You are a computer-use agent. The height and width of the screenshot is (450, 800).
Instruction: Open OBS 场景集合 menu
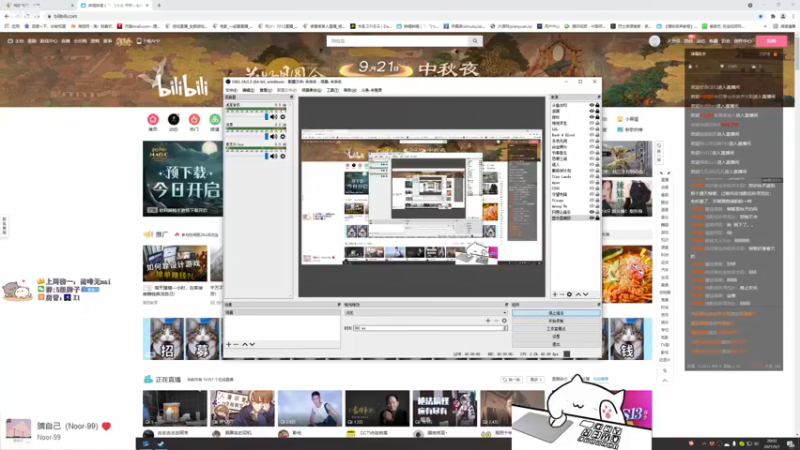tap(311, 90)
